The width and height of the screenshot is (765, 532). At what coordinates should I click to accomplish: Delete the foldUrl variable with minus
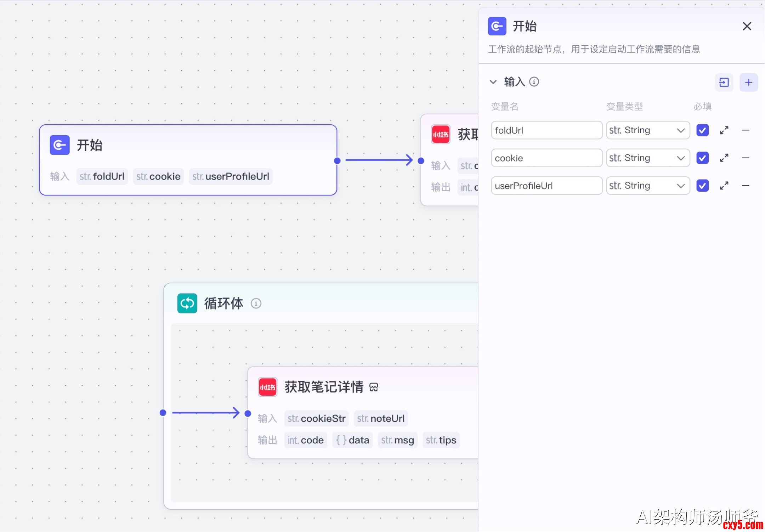pyautogui.click(x=746, y=130)
